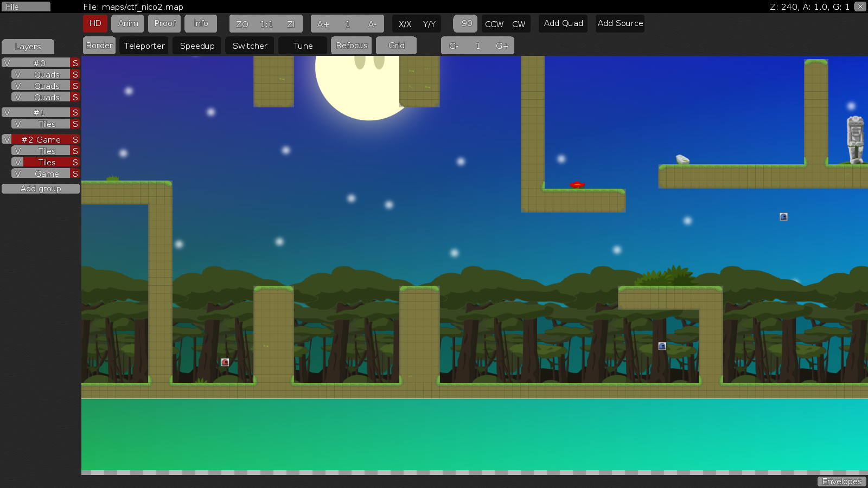This screenshot has height=488, width=868.
Task: Zoom out using the ZO button
Action: (241, 24)
